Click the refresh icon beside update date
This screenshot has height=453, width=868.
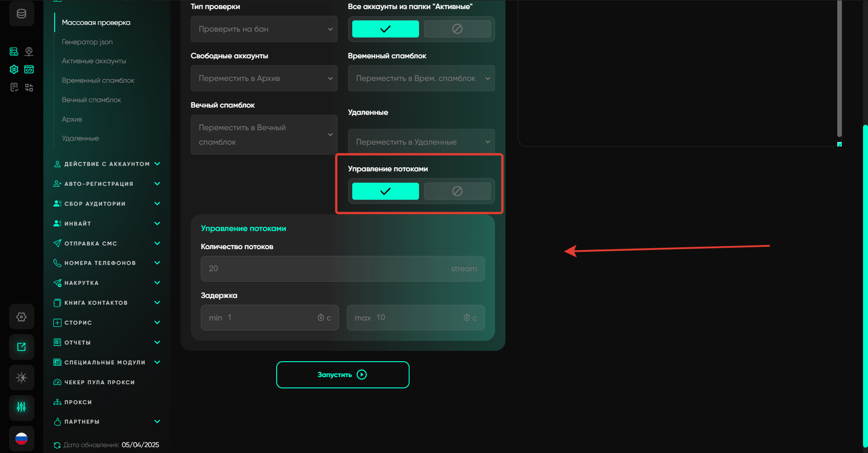pos(57,445)
